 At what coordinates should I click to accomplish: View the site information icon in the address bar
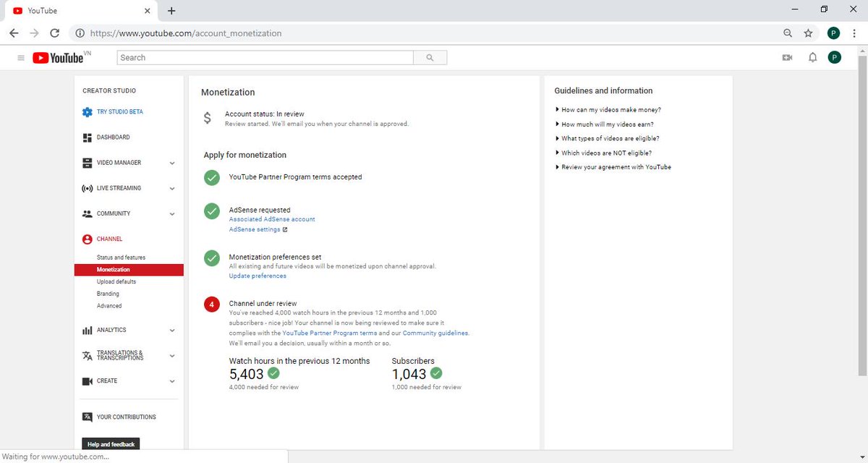pyautogui.click(x=80, y=33)
